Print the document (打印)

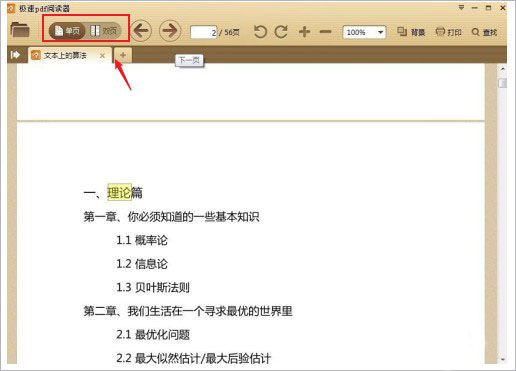coord(449,32)
